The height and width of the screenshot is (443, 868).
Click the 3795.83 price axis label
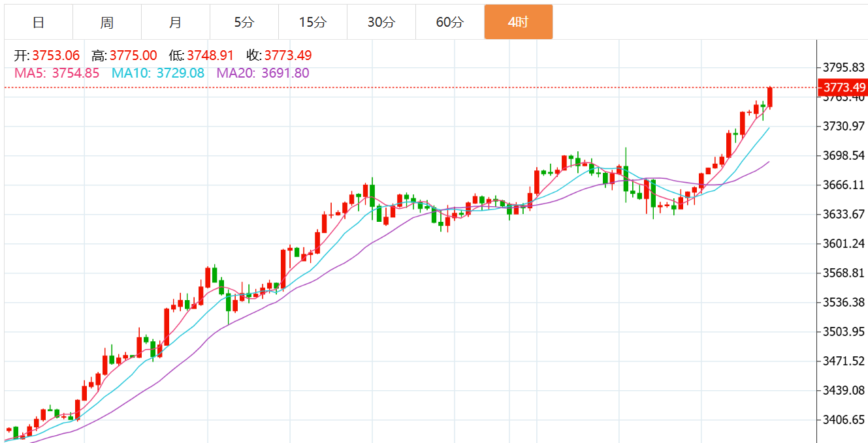coord(844,67)
